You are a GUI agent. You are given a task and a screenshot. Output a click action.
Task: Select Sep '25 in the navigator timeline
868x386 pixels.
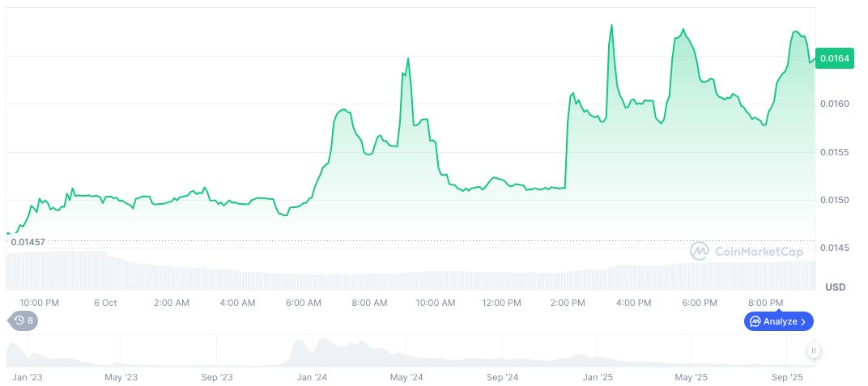click(x=786, y=377)
